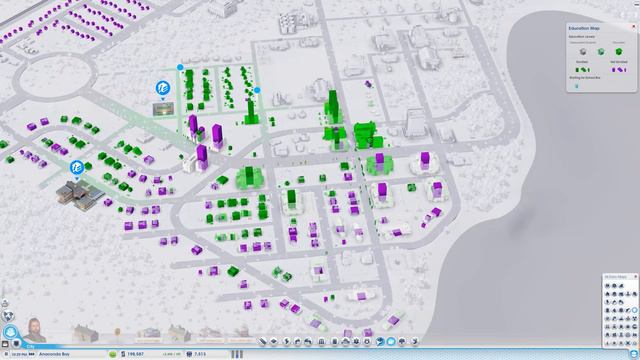Click the All Data Maps panel title
Image resolution: width=640 pixels, height=360 pixels.
coord(616,276)
